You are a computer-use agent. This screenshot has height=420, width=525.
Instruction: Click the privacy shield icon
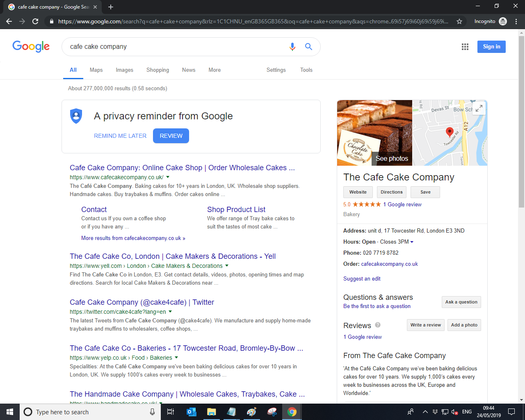point(76,116)
